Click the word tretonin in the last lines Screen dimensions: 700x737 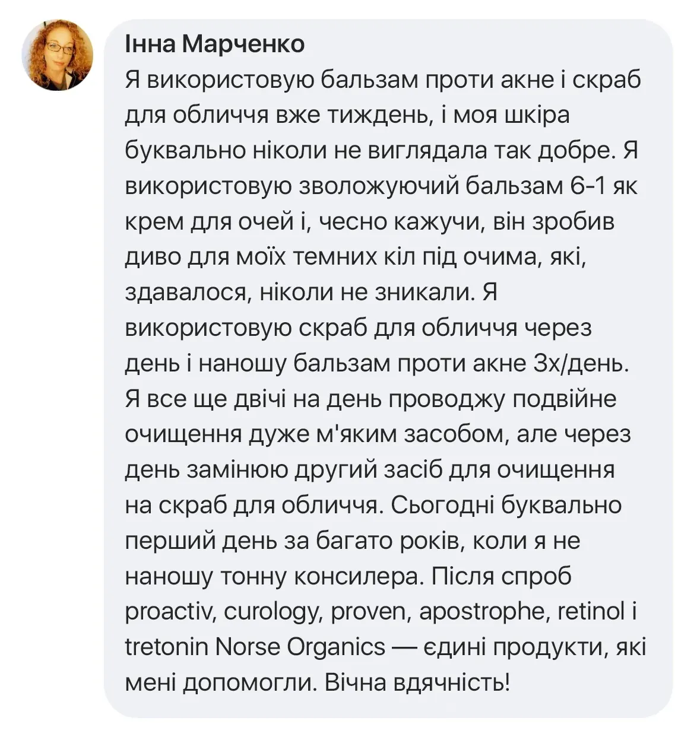166,647
